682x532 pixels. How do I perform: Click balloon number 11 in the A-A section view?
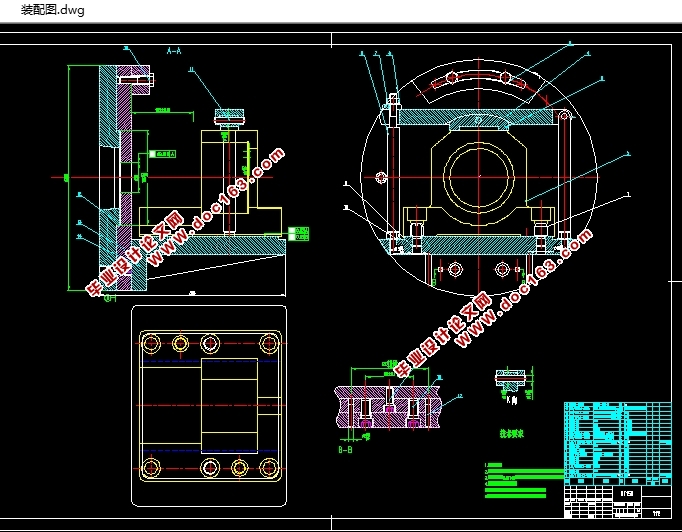coord(191,69)
